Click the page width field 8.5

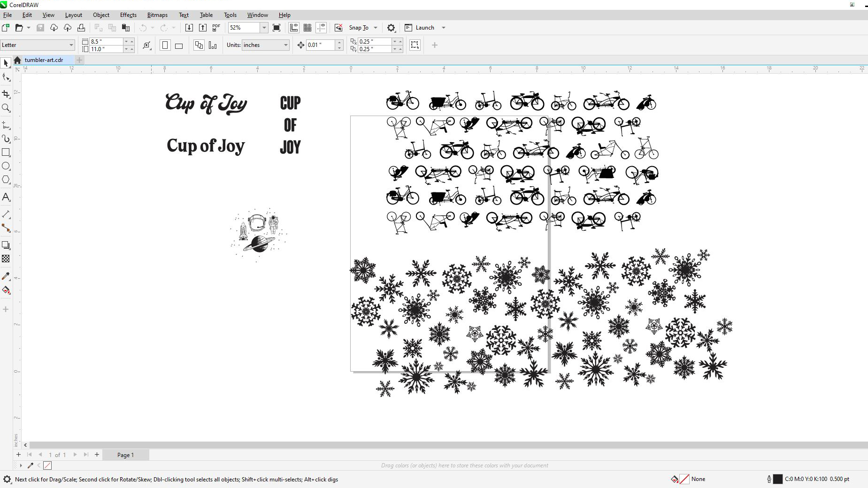click(106, 41)
